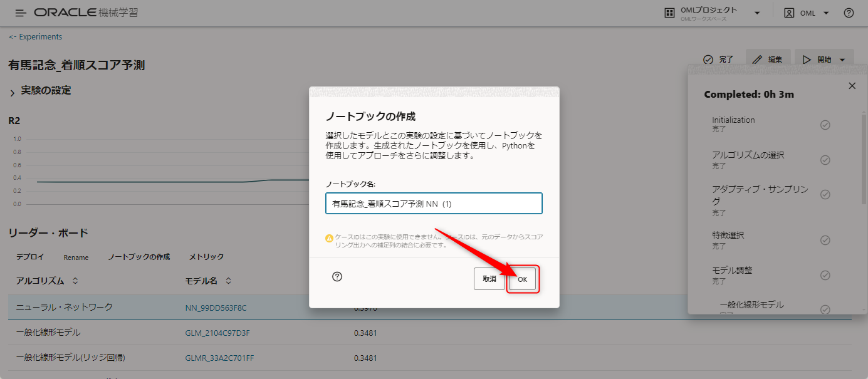The width and height of the screenshot is (868, 379).
Task: Select the 一般化線形モデル(リッジ回帰) row
Action: coord(430,358)
